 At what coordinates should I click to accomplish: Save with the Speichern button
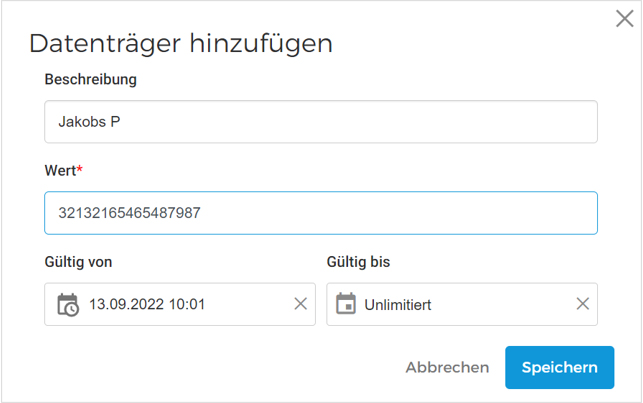[559, 367]
